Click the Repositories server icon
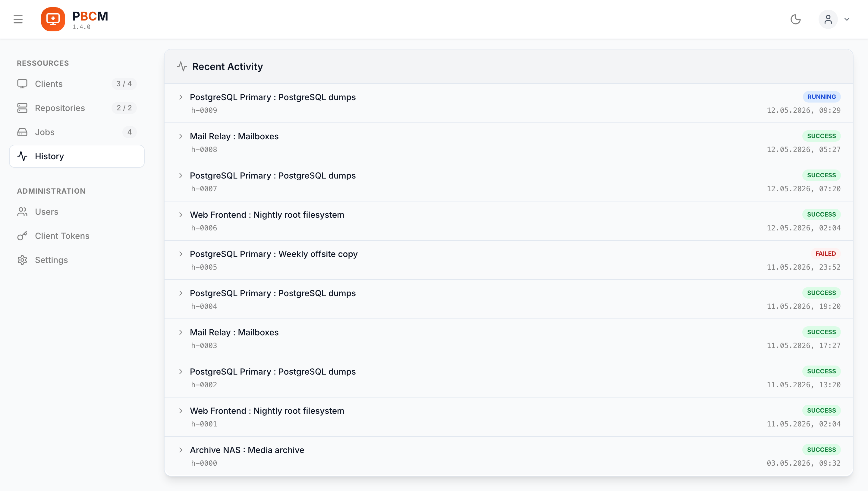 pos(22,108)
